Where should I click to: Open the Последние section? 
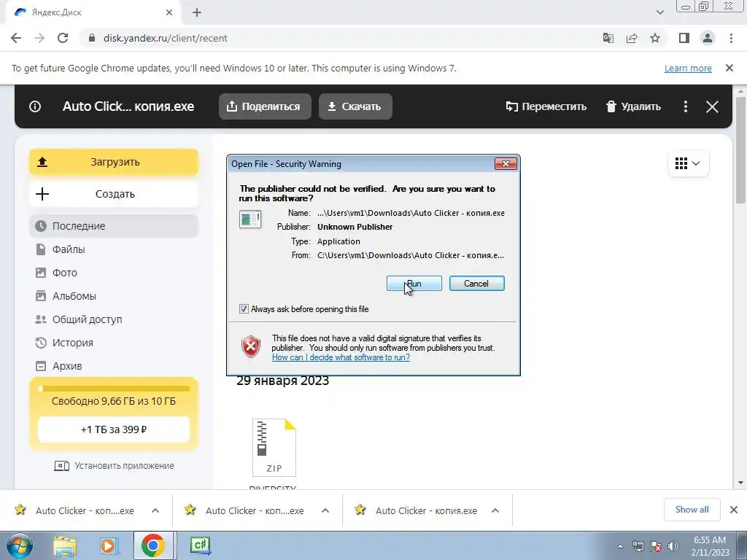point(113,226)
